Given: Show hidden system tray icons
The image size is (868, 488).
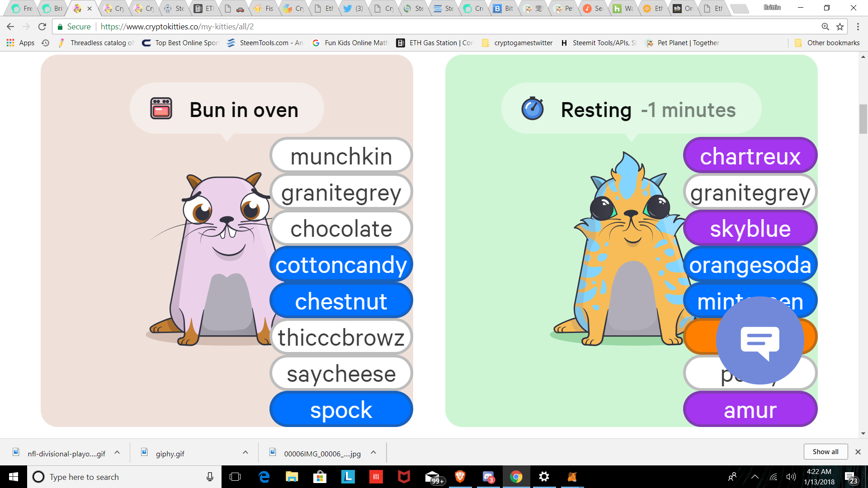Looking at the screenshot, I should tap(755, 477).
